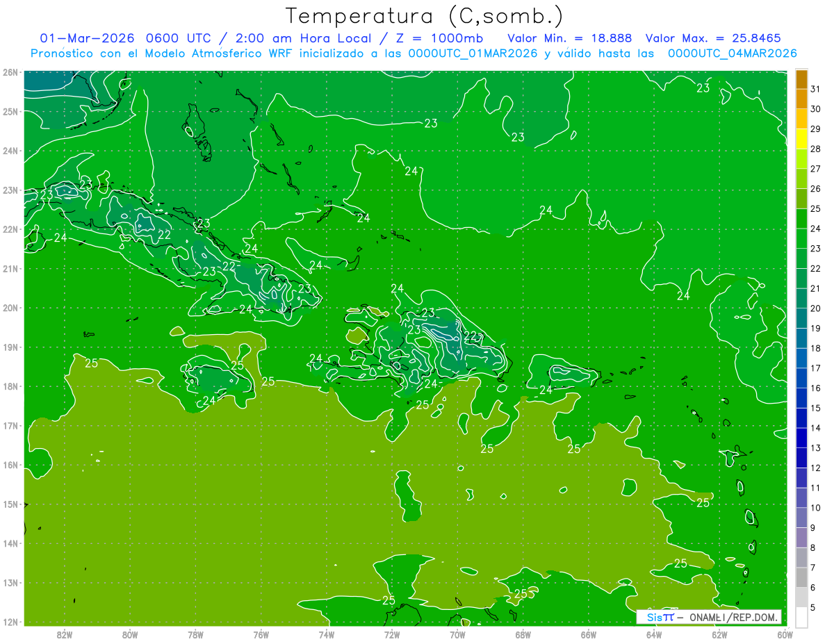This screenshot has width=834, height=644.
Task: Click the 18N latitude label
Action: pos(10,386)
